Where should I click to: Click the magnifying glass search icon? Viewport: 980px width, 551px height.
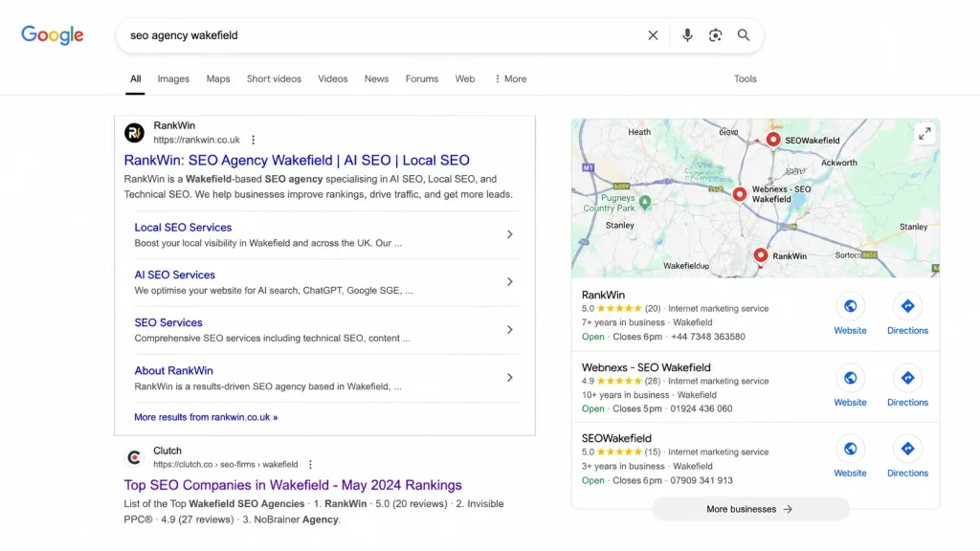[x=743, y=35]
